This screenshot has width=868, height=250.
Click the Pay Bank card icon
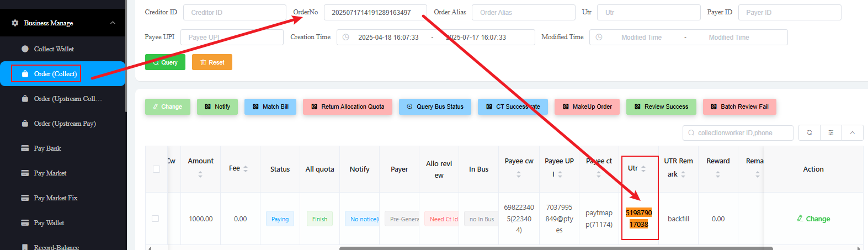[25, 148]
